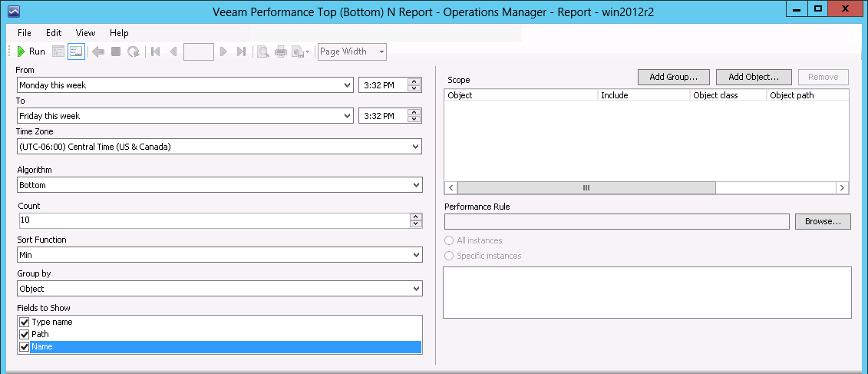Click the document map toolbar icon
Image resolution: width=868 pixels, height=374 pixels.
pos(58,51)
